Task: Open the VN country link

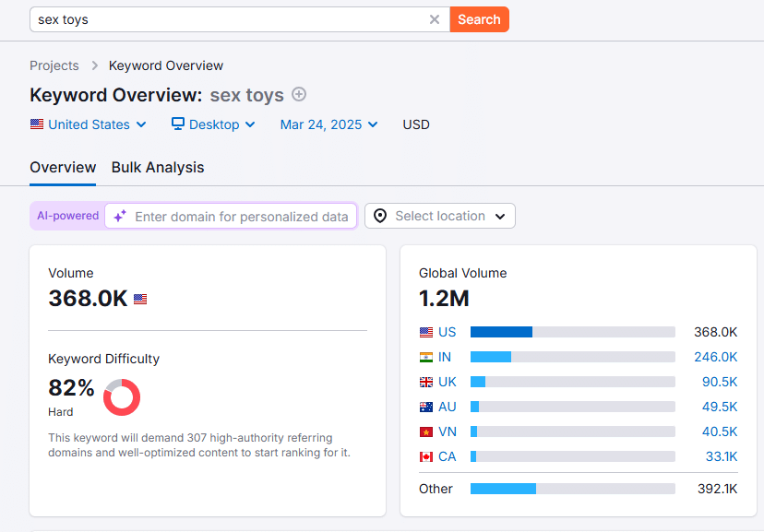Action: [x=448, y=432]
